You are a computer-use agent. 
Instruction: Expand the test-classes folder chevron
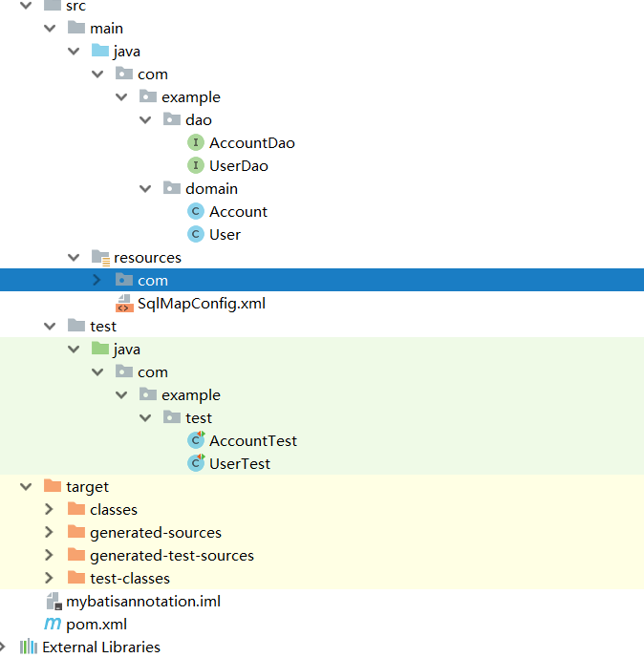(49, 579)
